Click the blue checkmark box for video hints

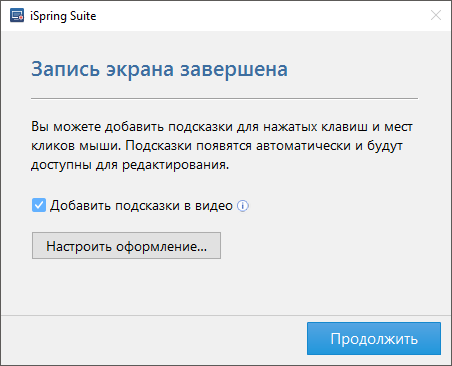coord(39,205)
